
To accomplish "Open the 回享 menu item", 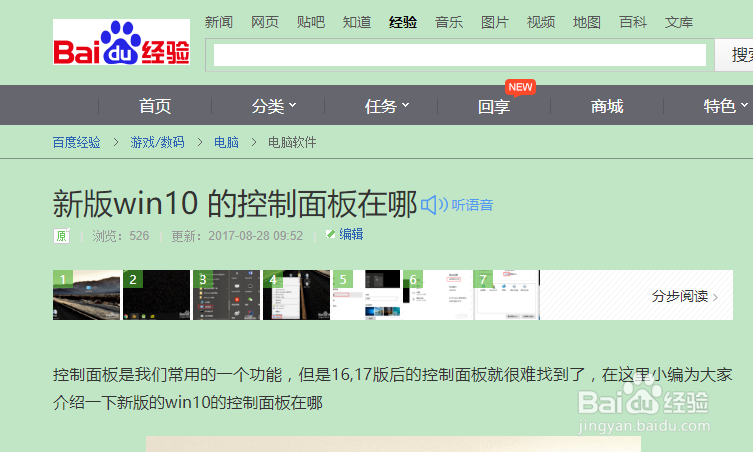I will [494, 106].
